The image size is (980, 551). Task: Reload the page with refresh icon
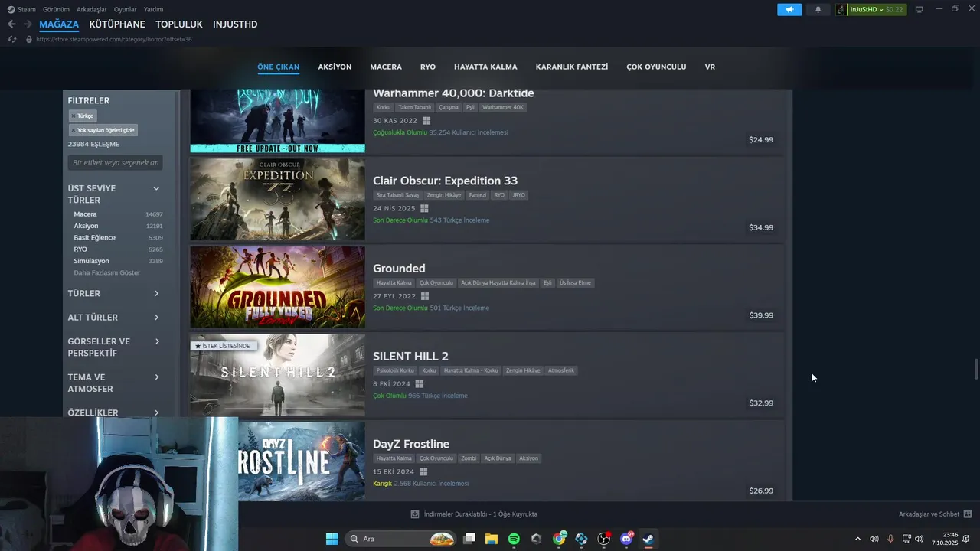point(12,39)
